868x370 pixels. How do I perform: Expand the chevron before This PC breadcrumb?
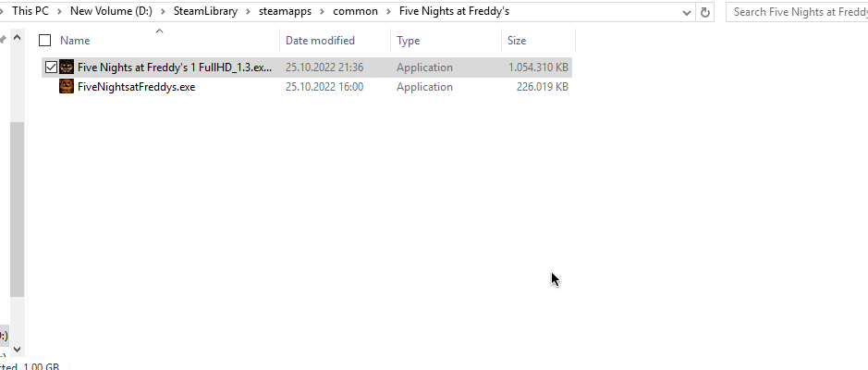coord(3,11)
